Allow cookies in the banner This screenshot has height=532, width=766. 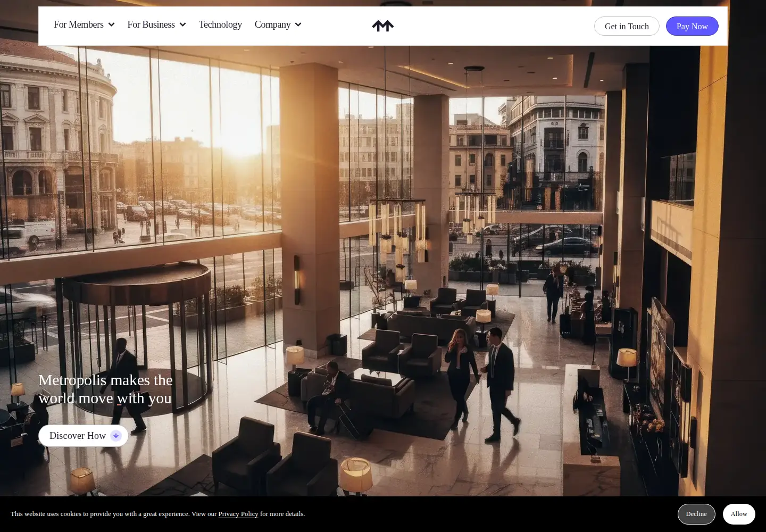(739, 514)
